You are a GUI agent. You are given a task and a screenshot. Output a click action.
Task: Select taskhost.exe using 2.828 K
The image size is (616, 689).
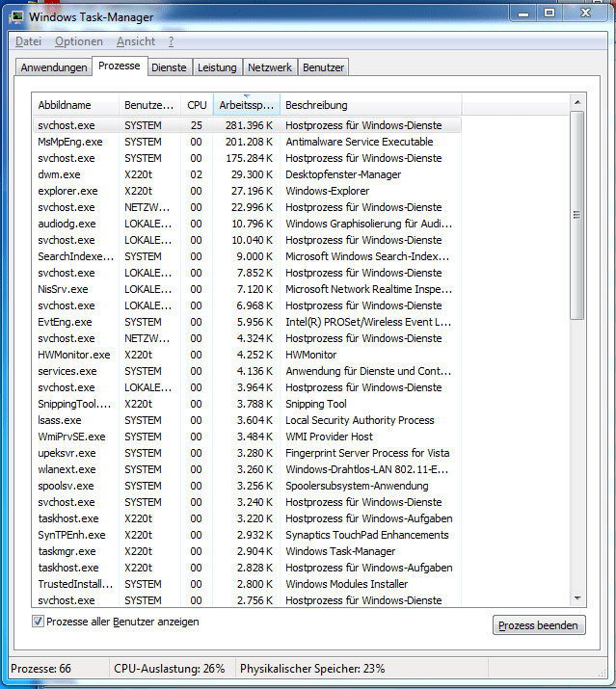point(247,569)
